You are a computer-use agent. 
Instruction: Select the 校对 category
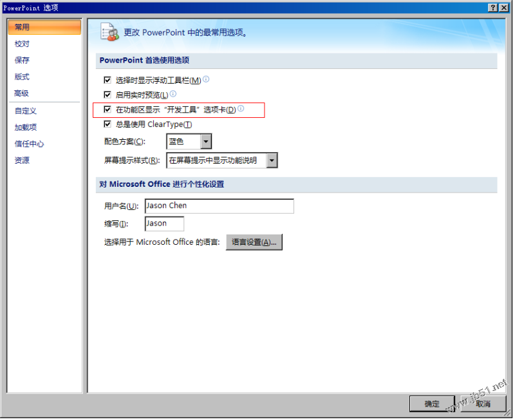22,44
